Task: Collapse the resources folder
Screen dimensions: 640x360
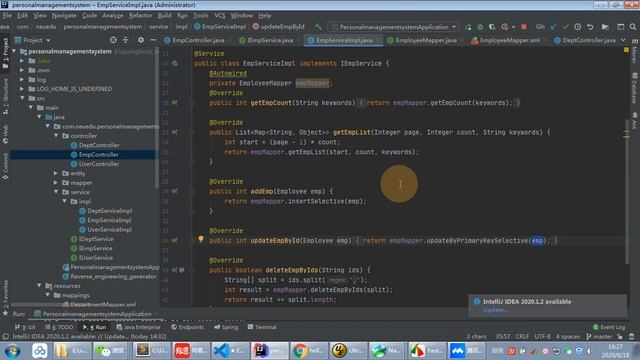Action: point(39,286)
